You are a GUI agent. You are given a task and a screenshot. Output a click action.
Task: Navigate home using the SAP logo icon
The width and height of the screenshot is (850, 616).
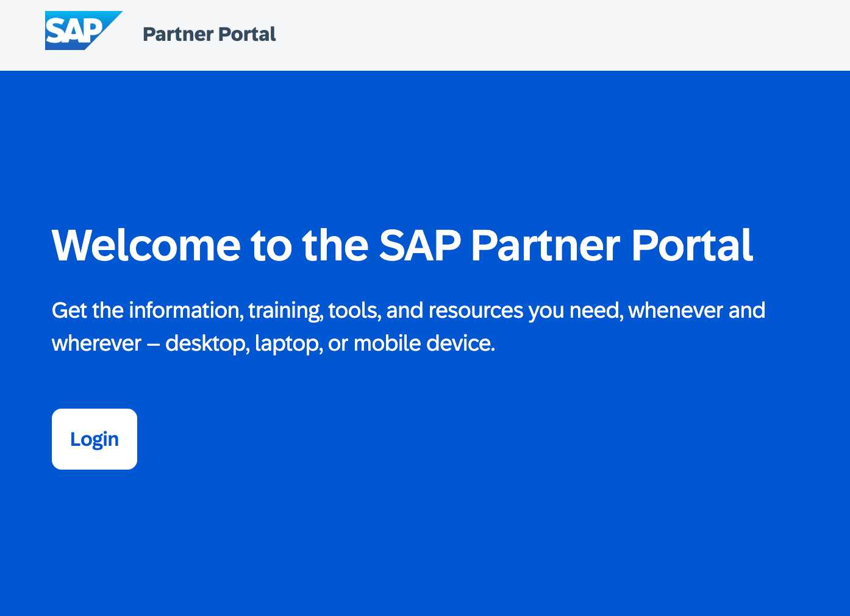[84, 30]
